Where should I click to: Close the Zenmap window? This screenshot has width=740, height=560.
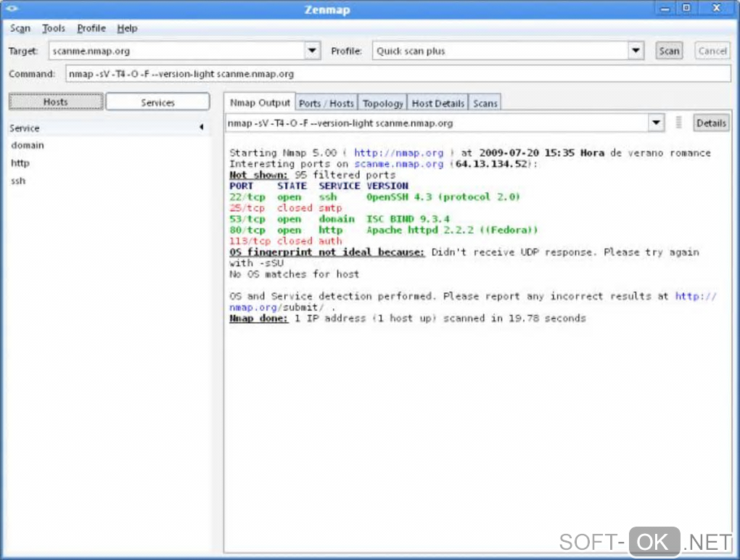pos(716,8)
